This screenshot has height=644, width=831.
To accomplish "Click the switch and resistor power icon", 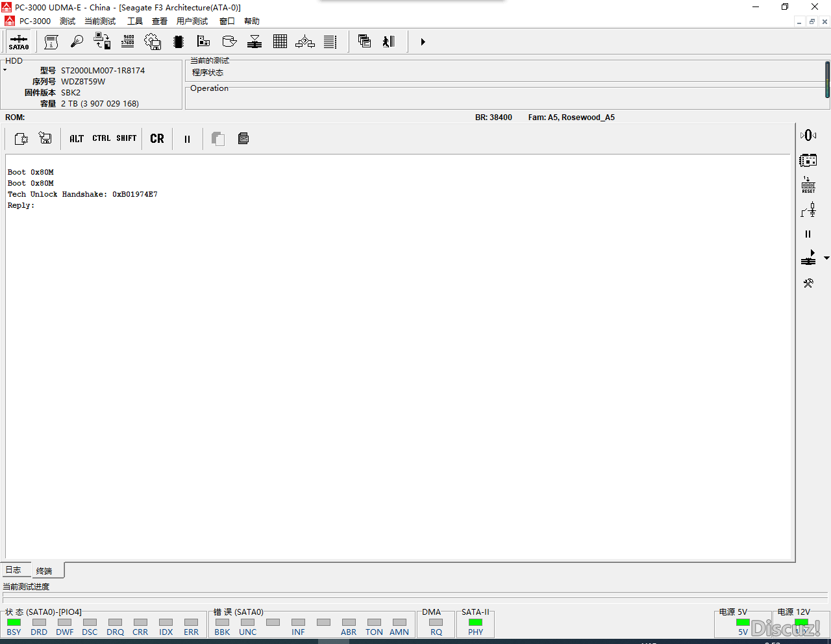I will click(x=808, y=209).
